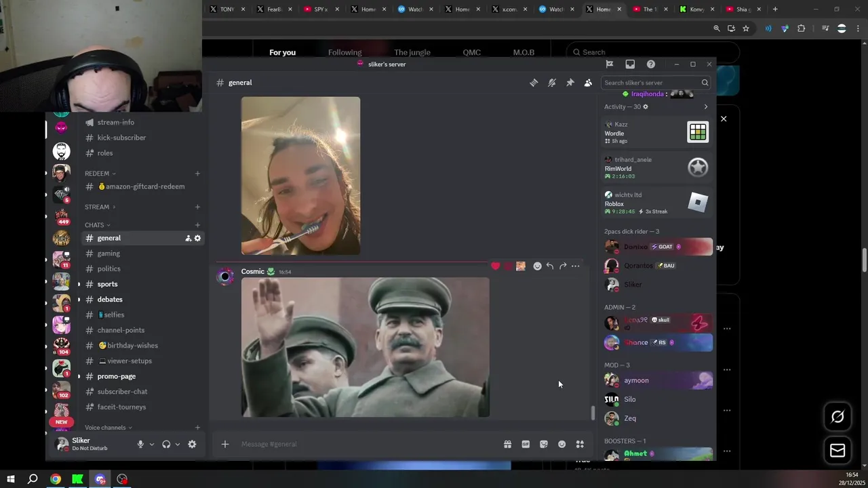Open the Sliker user status panel
The height and width of the screenshot is (488, 868).
click(92, 444)
